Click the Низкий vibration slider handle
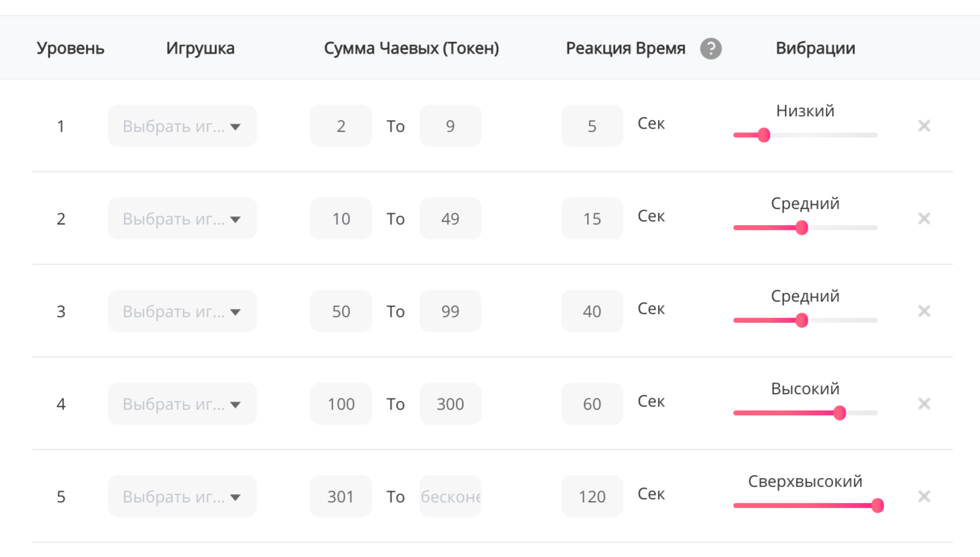 pos(764,135)
